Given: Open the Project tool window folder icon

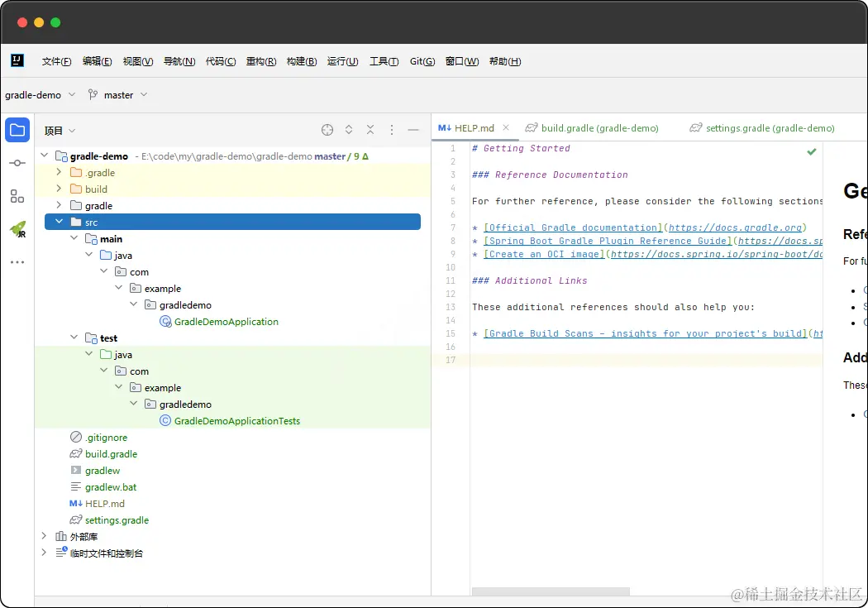Looking at the screenshot, I should pos(17,130).
